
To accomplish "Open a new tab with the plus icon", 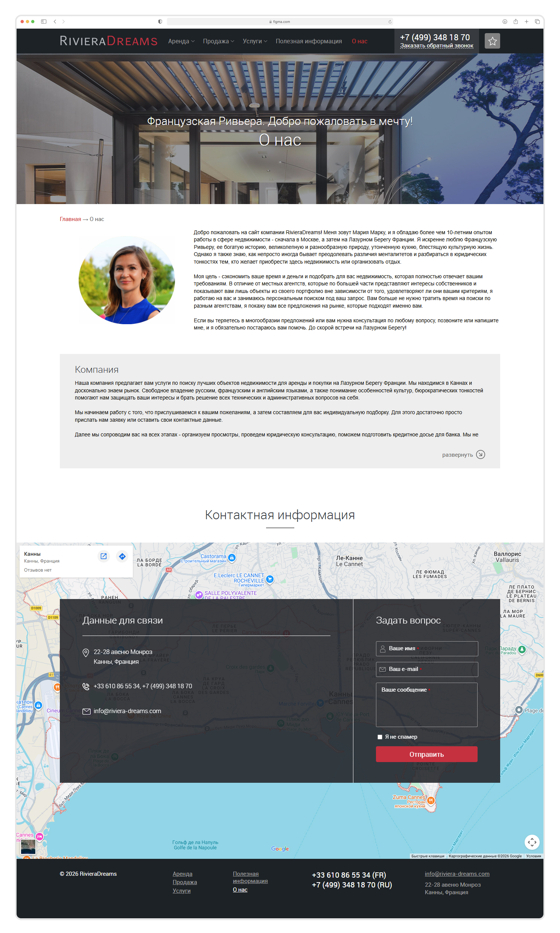I will click(x=527, y=21).
